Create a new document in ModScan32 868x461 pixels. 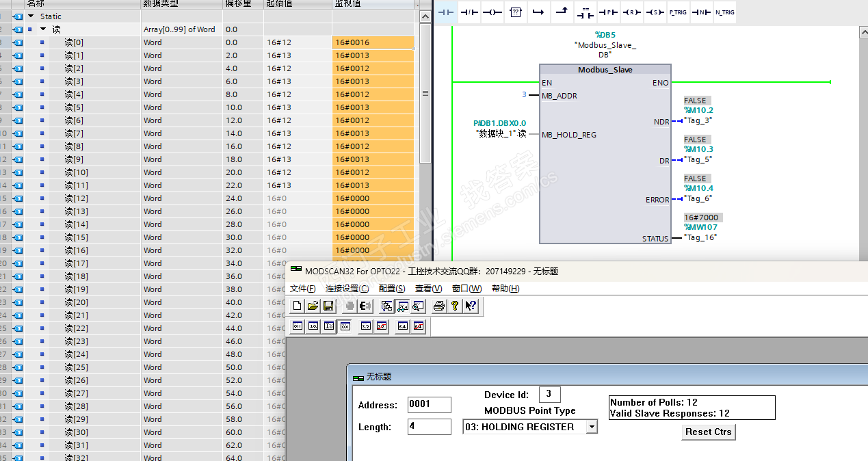pyautogui.click(x=297, y=306)
